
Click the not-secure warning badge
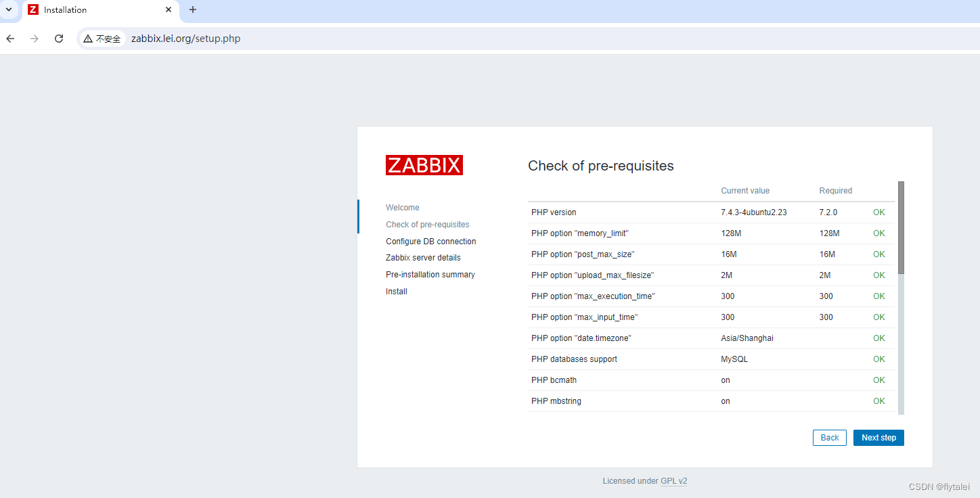click(102, 39)
